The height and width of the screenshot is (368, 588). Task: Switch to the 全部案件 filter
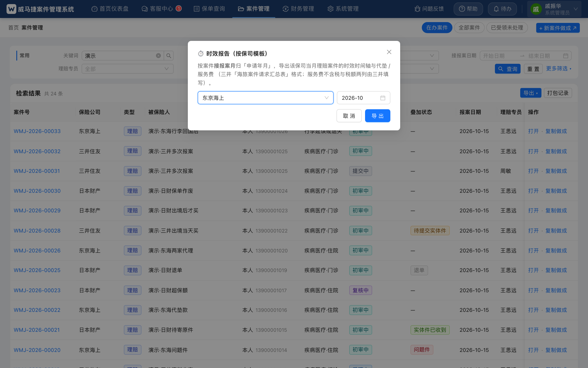click(469, 28)
